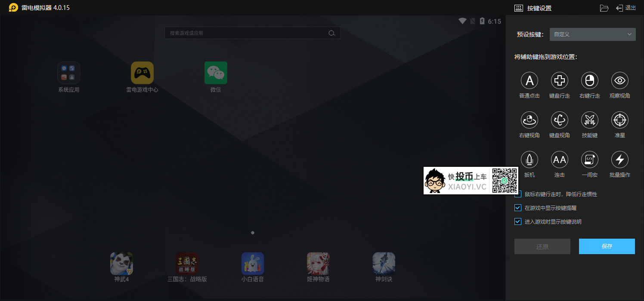Click the 6:15 clock in status bar
Screen dimensions: 644x301
point(495,21)
